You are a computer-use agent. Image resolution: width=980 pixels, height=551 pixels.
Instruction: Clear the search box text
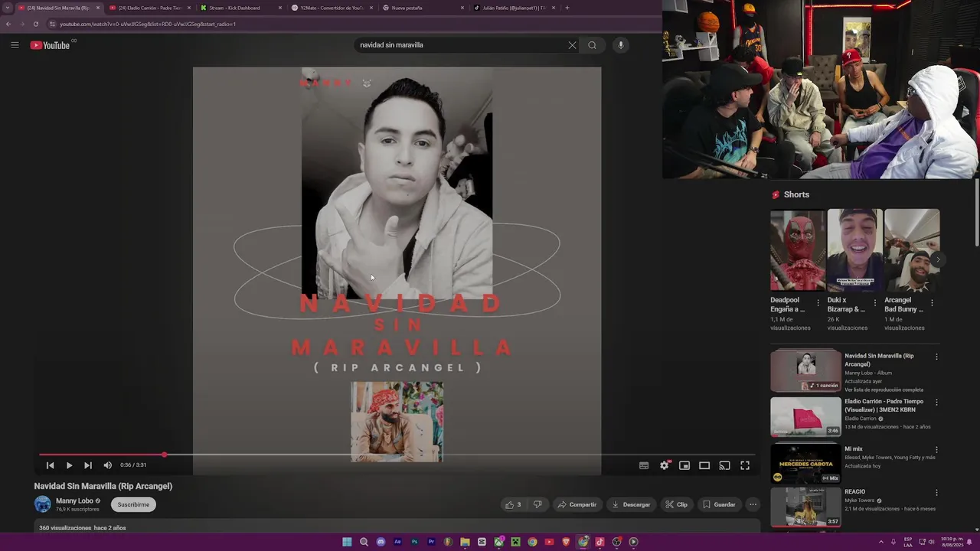coord(572,45)
